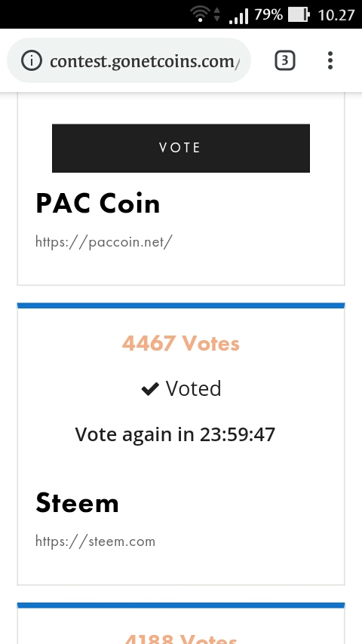Tap the Voted checkmark icon
The image size is (362, 644).
click(150, 389)
